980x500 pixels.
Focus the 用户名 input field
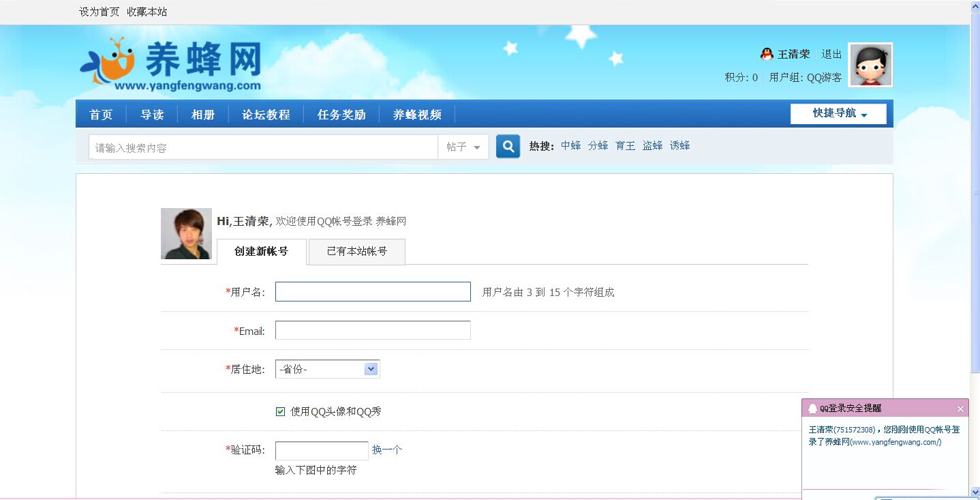[x=373, y=292]
